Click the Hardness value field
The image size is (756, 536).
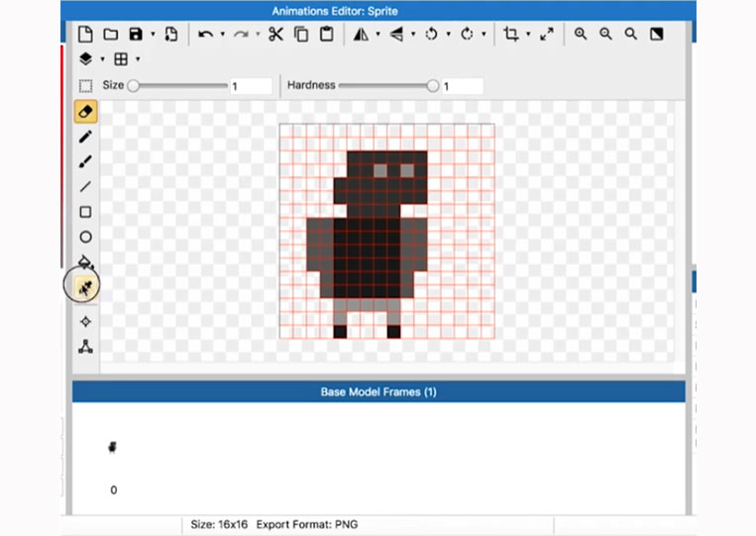point(462,86)
